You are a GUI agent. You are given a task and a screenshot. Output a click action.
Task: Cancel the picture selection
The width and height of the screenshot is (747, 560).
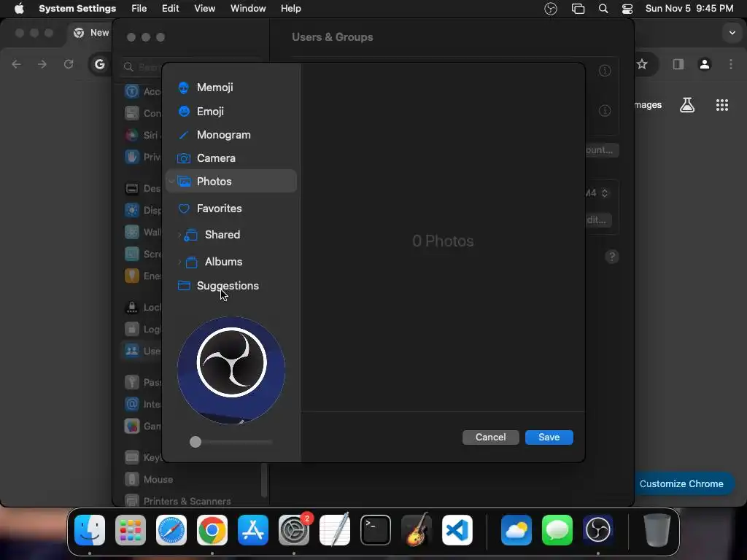tap(491, 437)
